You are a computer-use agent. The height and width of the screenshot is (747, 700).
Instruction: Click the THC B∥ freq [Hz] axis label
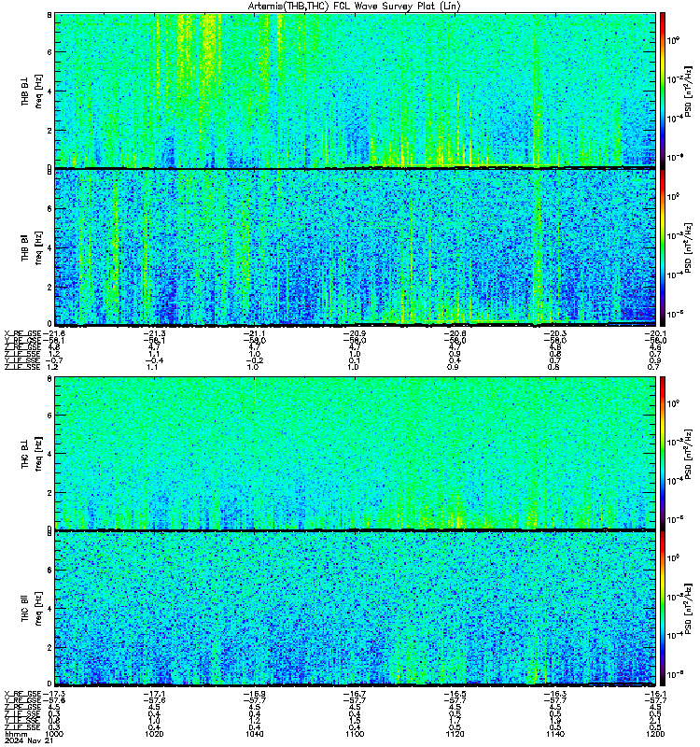32,609
